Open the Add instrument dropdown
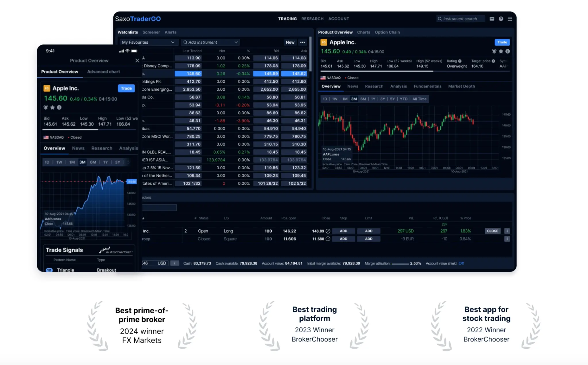This screenshot has width=588, height=365. point(210,42)
